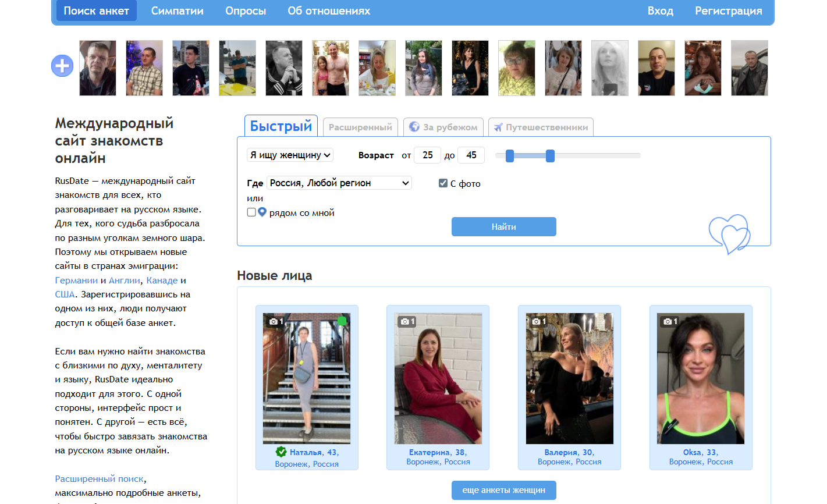
Task: Follow the Англии link
Action: (125, 281)
